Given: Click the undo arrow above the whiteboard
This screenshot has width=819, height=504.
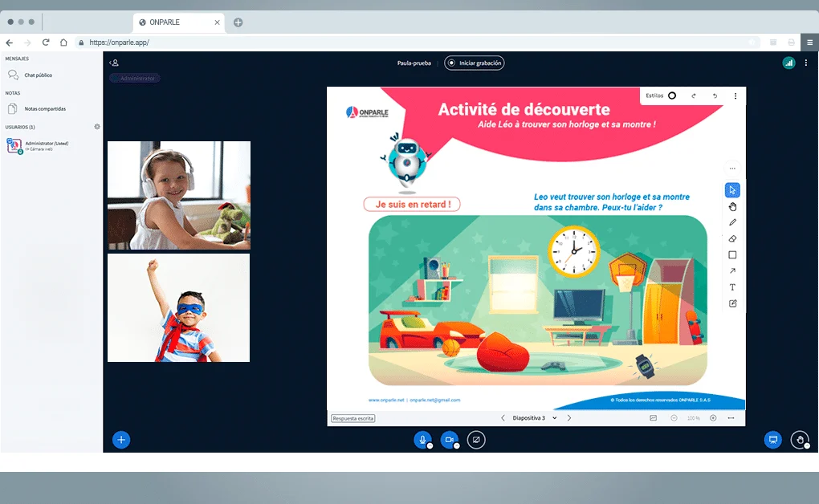Looking at the screenshot, I should (x=715, y=96).
